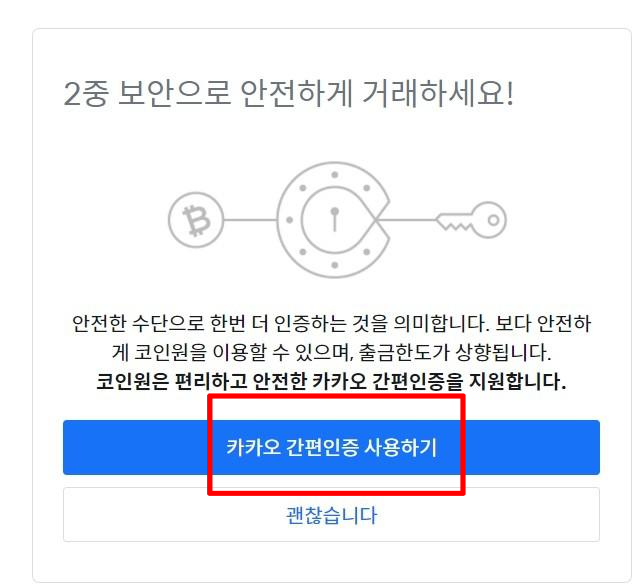Click the jagged teeth of the key
Viewport: 643px width, 588px height.
pos(454,225)
